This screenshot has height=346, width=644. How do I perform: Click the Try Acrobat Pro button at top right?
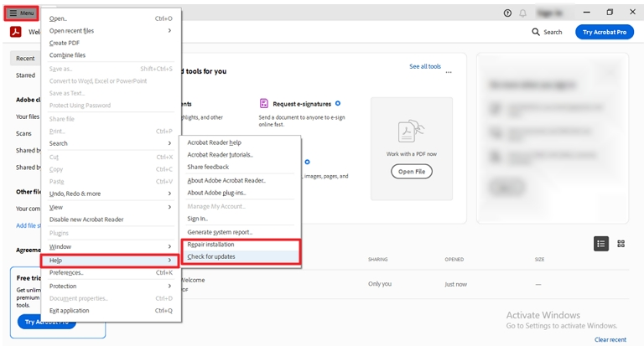(x=604, y=32)
